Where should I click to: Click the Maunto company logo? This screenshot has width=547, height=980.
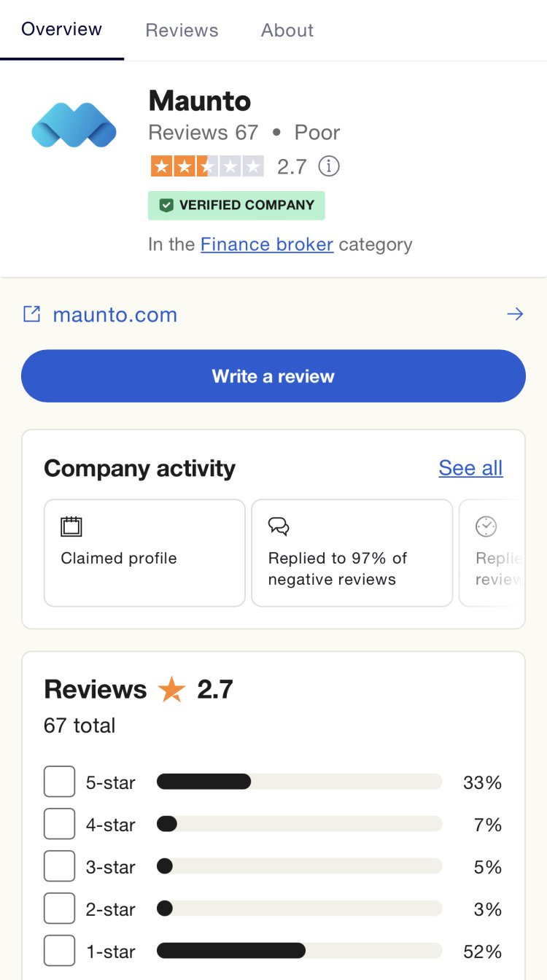click(74, 125)
